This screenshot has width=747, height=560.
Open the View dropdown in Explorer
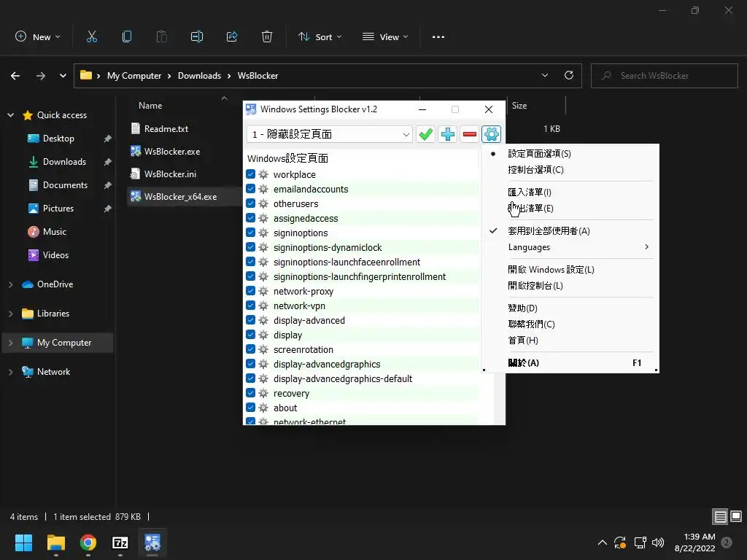385,36
